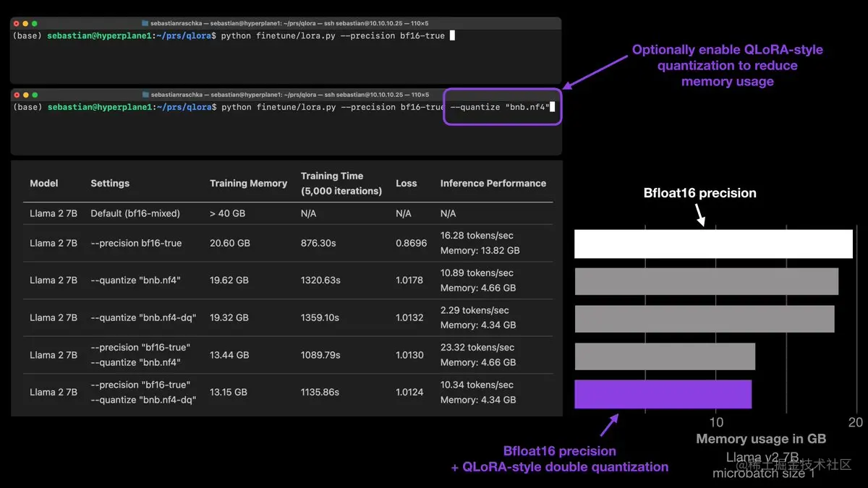Click the "Memory: 4.34 GB" in the 1.0124 row
The height and width of the screenshot is (488, 868).
pyautogui.click(x=478, y=400)
